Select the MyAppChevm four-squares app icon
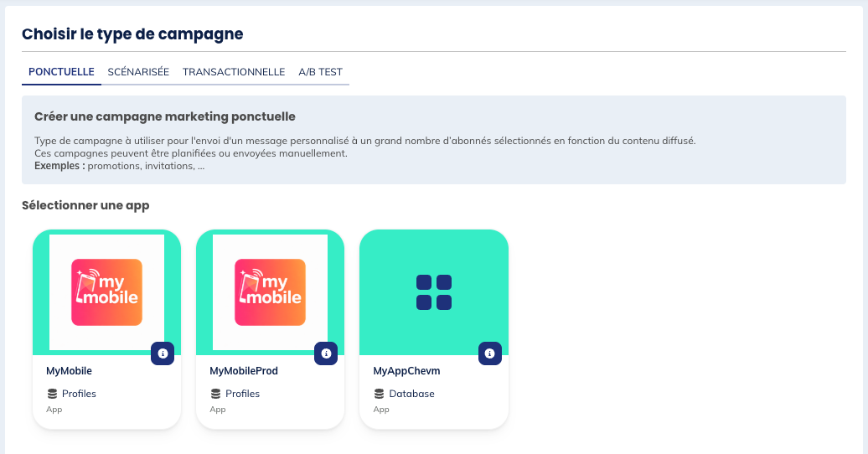Image resolution: width=868 pixels, height=454 pixels. (x=434, y=292)
